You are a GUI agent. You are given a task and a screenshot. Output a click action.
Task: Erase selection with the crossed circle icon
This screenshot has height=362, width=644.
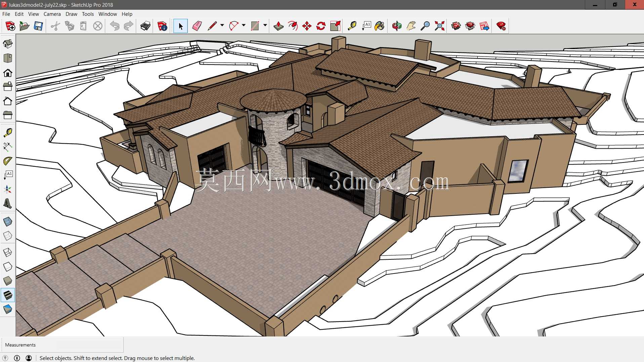coord(98,26)
